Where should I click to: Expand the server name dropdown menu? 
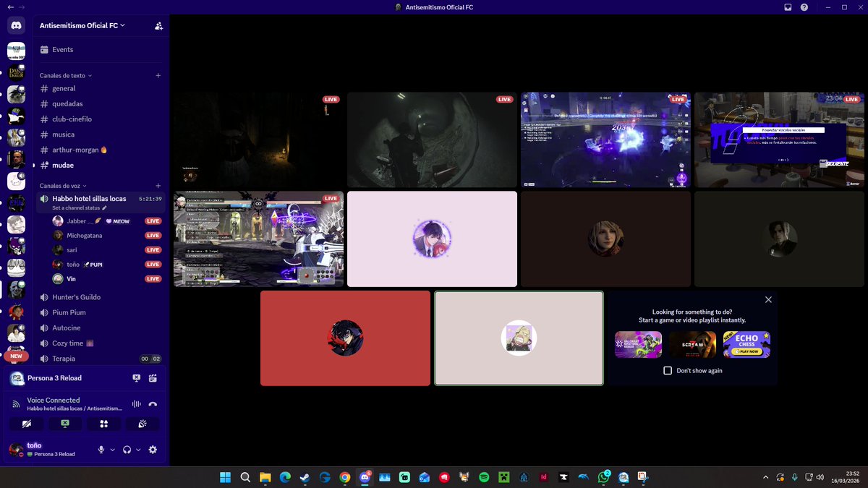click(82, 25)
